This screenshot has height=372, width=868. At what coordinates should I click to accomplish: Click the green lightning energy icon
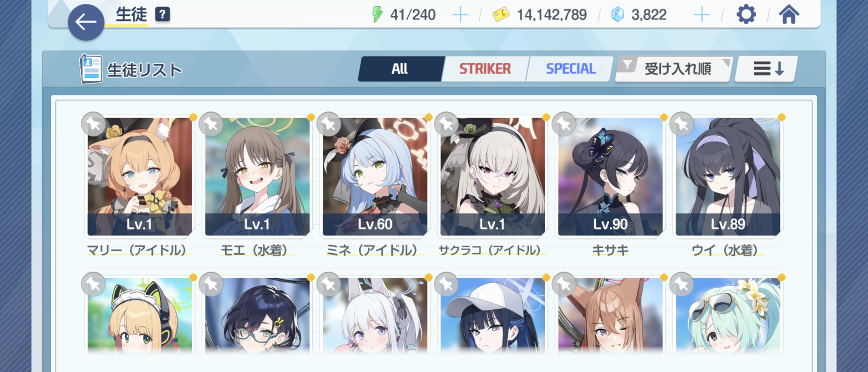point(377,15)
